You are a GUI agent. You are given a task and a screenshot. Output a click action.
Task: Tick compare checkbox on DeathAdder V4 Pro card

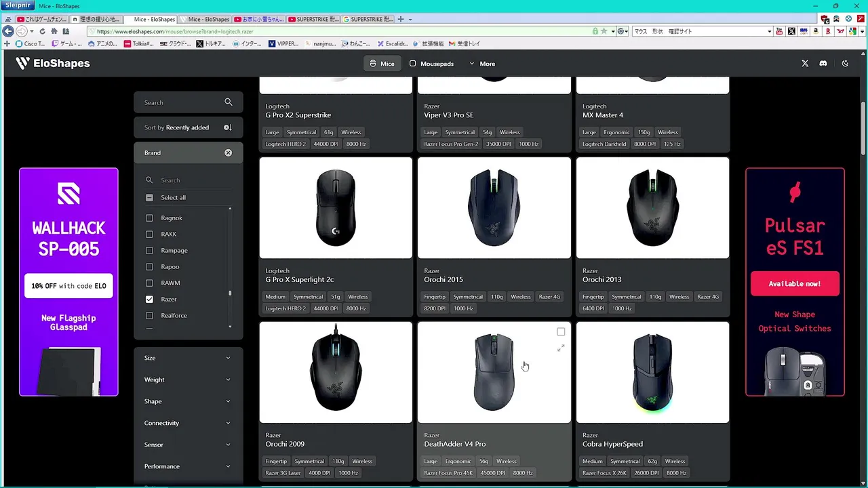click(561, 331)
